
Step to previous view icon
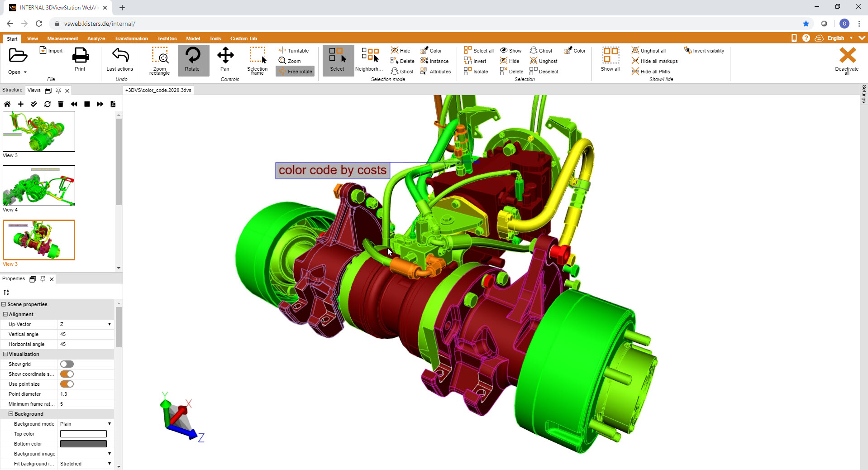[74, 104]
